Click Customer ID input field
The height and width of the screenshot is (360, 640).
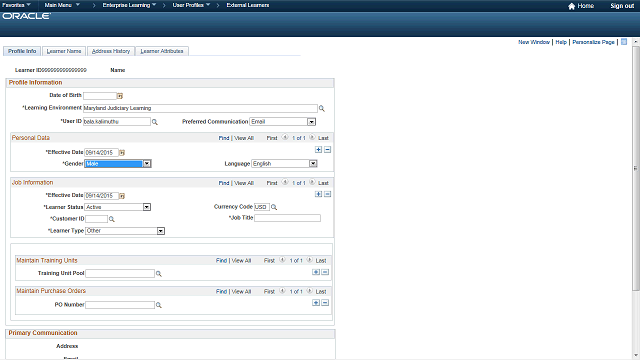96,219
